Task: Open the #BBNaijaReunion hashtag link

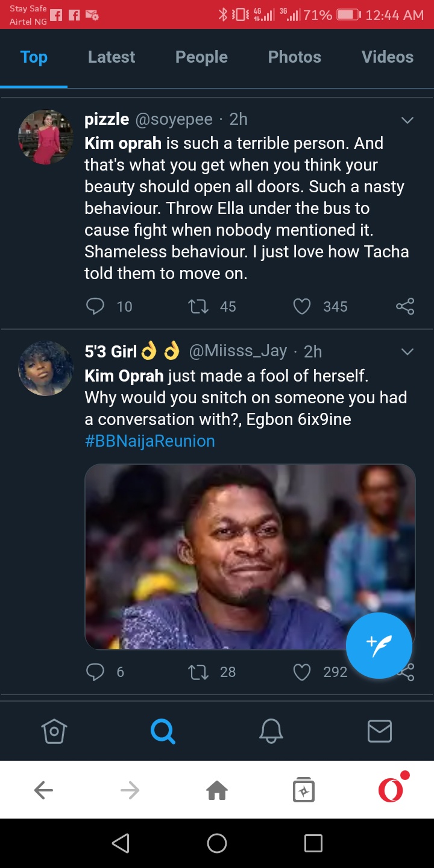Action: [149, 441]
